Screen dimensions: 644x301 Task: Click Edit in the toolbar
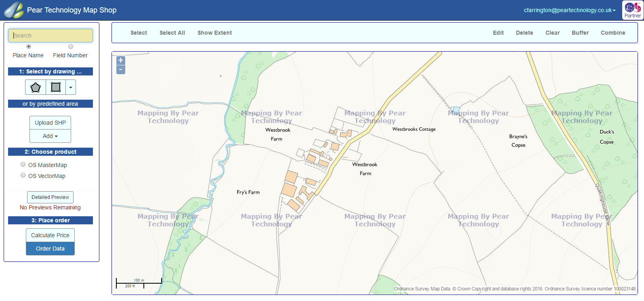coord(498,33)
